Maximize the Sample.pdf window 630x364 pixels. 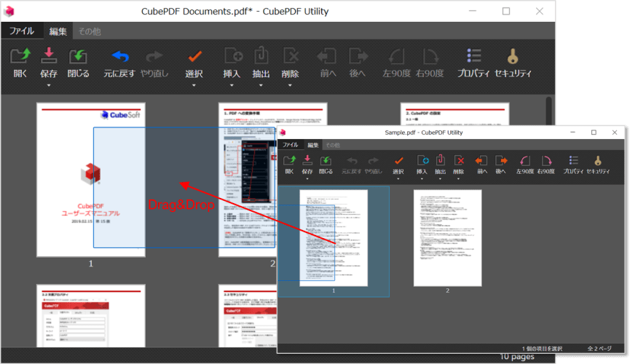tap(594, 132)
